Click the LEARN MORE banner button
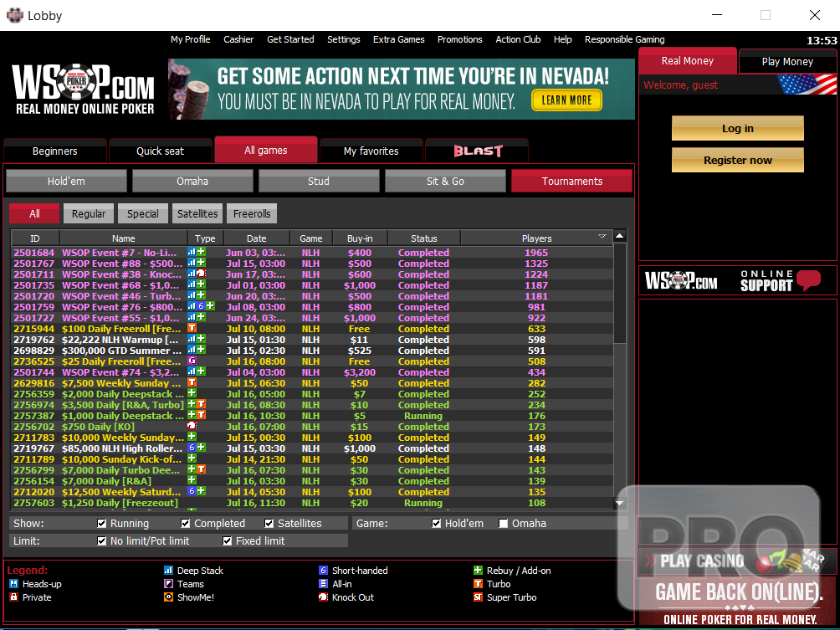840x630 pixels. click(x=566, y=100)
